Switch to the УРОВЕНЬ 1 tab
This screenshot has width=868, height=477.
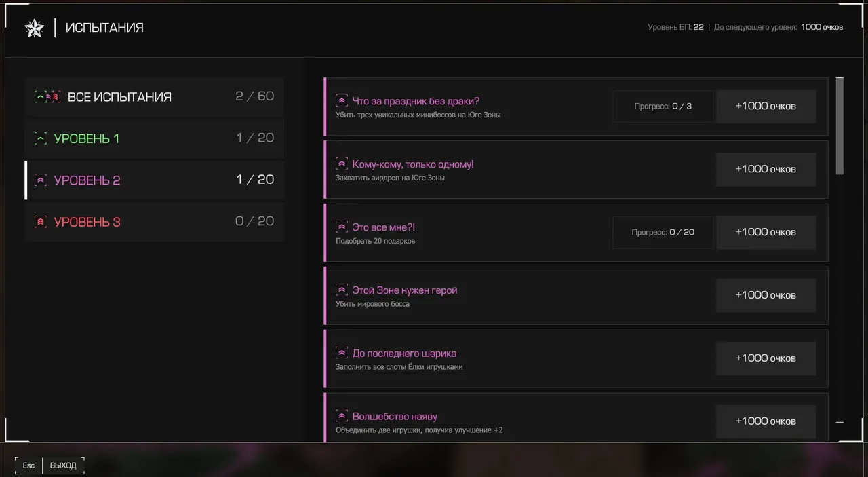pyautogui.click(x=155, y=138)
